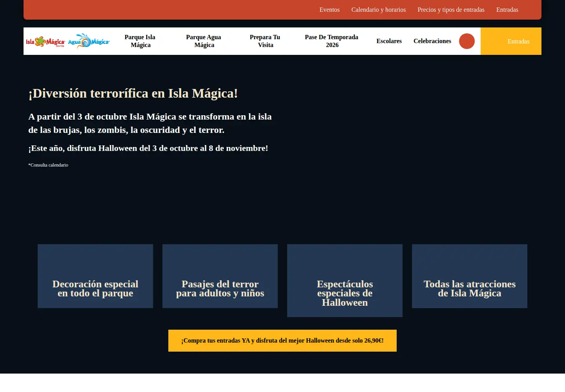The width and height of the screenshot is (565, 392).
Task: Click the Agua Mágica logo
Action: tap(89, 41)
